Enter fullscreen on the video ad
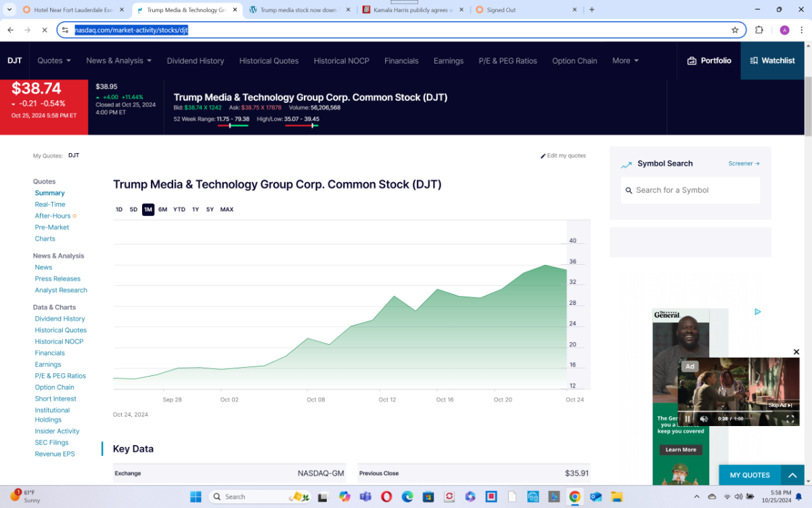The width and height of the screenshot is (812, 508). (x=790, y=419)
